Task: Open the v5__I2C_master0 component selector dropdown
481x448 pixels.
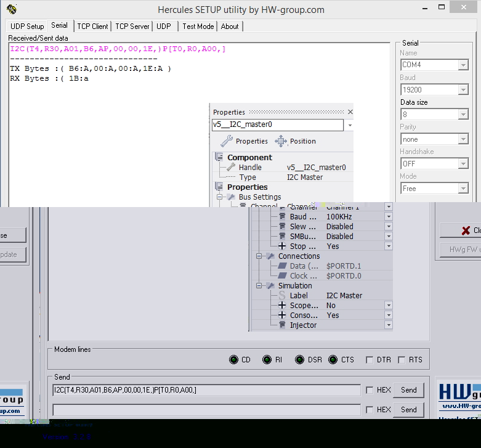Action: coord(350,125)
